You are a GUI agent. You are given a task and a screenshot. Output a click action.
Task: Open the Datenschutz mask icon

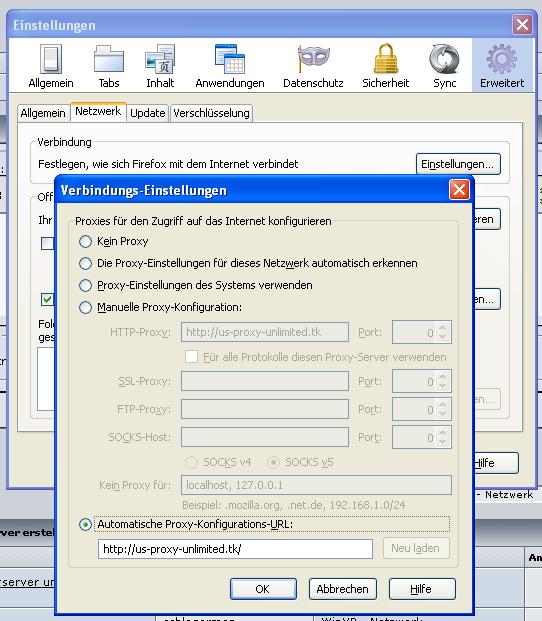313,66
